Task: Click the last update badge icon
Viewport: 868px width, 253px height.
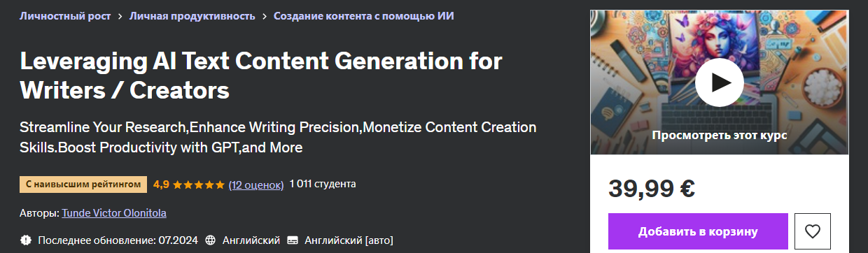Action: point(26,240)
